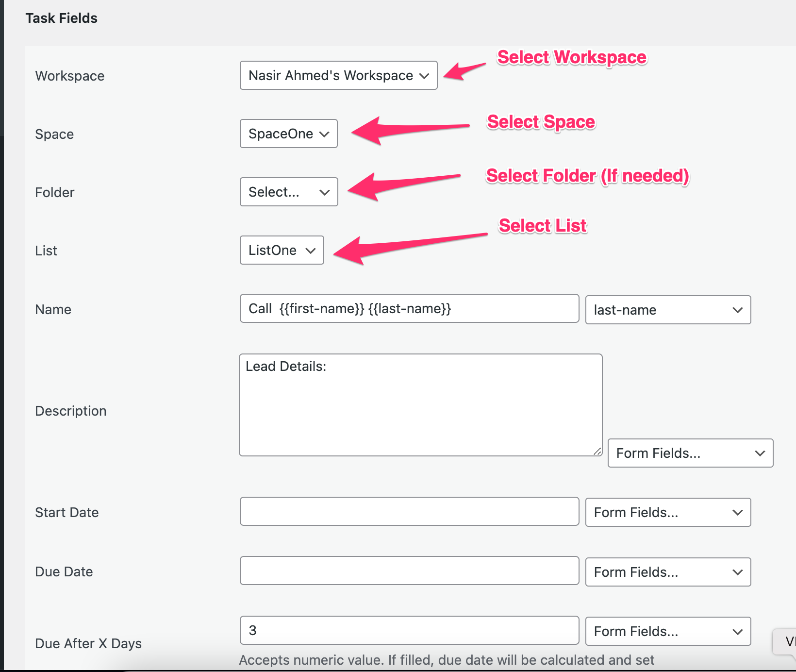Click the Task Fields section heading
Image resolution: width=796 pixels, height=672 pixels.
coord(62,18)
